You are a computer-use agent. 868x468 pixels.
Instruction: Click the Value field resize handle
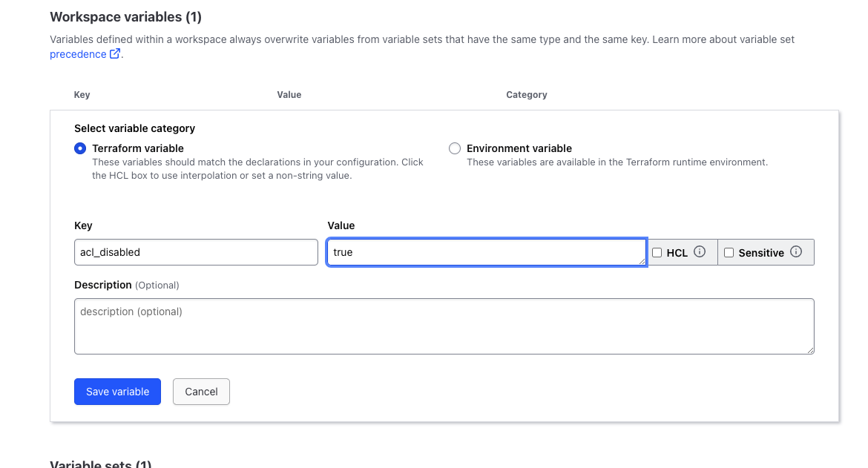(642, 261)
